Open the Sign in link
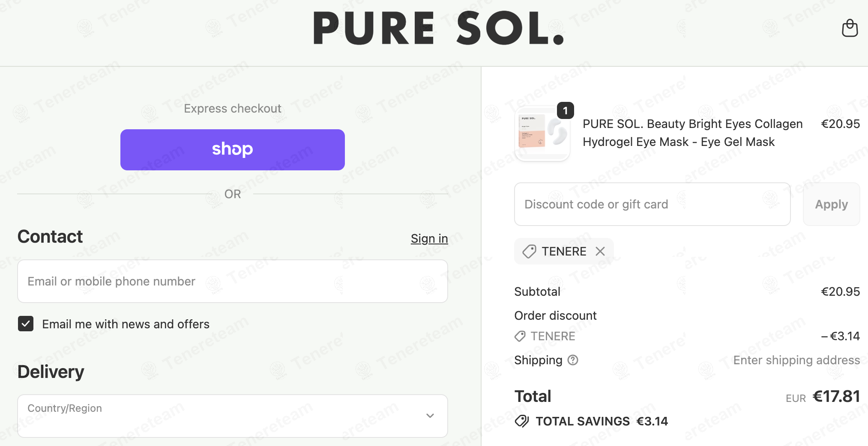 429,238
